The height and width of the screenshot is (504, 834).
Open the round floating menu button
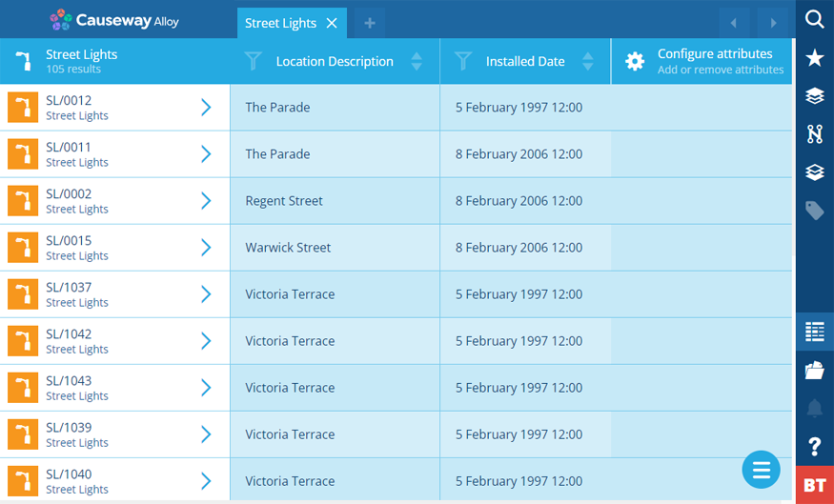(x=762, y=470)
